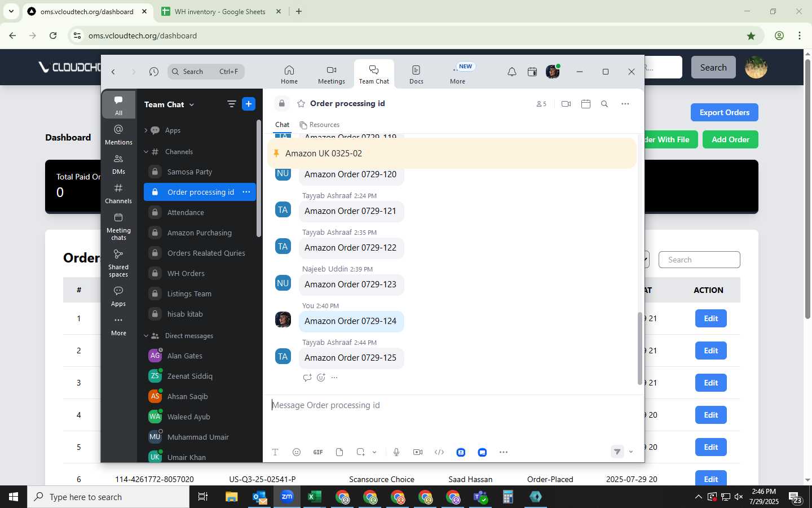Open the Zoom calendar icon in top bar
This screenshot has width=812, height=508.
pos(532,72)
